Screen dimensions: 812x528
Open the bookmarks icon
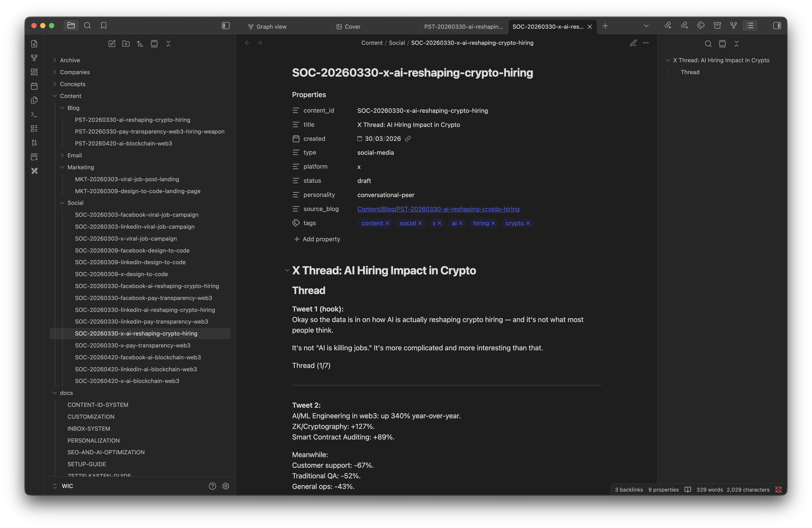click(104, 26)
